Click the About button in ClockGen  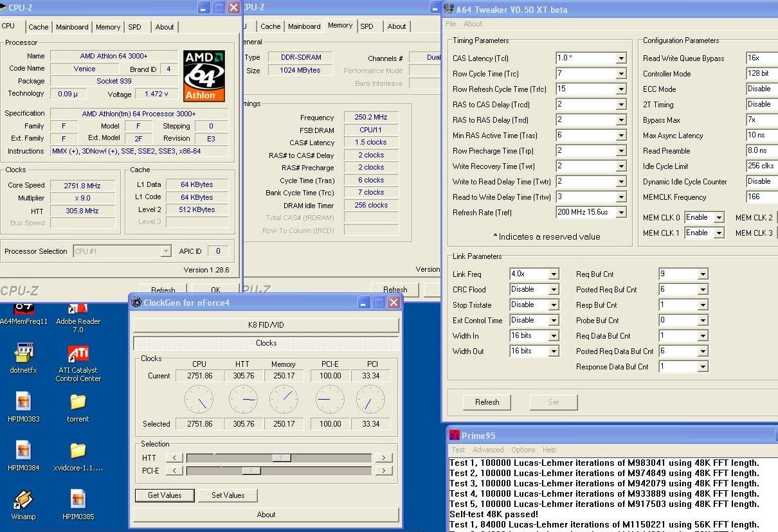click(266, 515)
